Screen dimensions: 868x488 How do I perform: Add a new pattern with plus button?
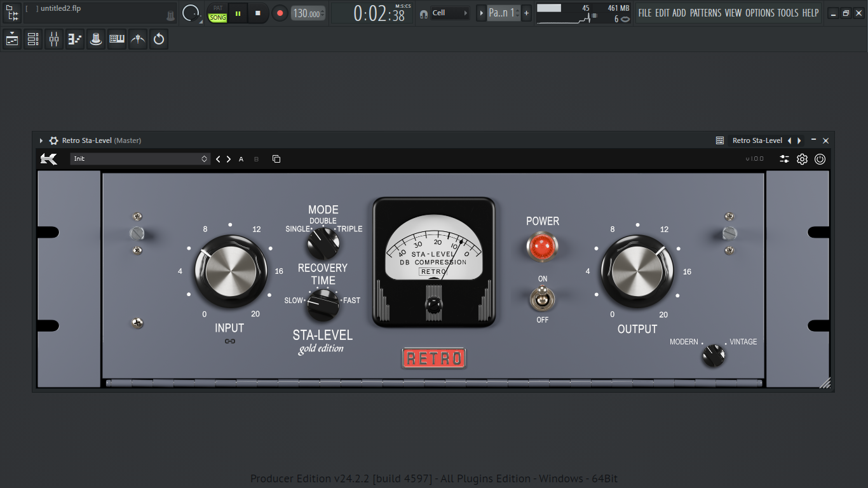[x=526, y=13]
